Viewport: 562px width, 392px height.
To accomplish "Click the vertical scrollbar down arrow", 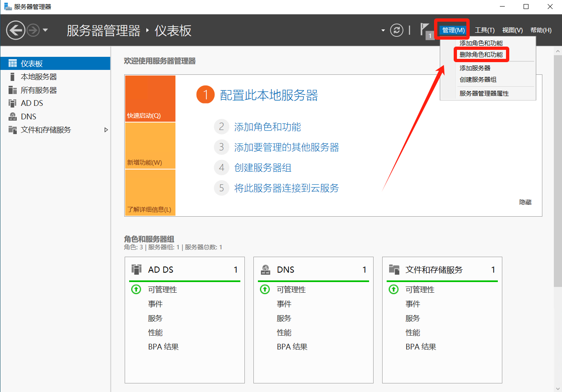I will tap(558, 388).
